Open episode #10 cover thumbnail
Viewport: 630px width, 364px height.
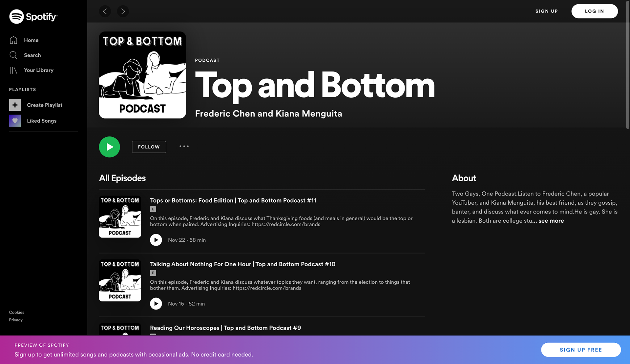click(120, 280)
